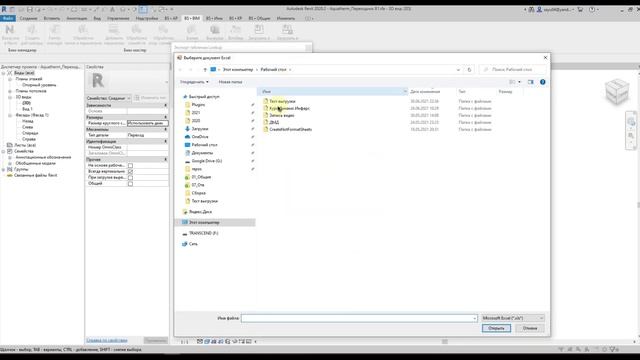Click the large N icon on Revit ribbon
The image size is (640, 360).
(10, 29)
